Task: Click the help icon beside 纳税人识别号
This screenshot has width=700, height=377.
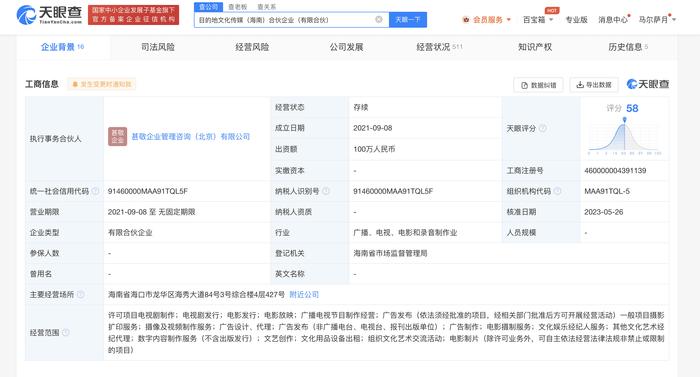Action: click(x=326, y=191)
